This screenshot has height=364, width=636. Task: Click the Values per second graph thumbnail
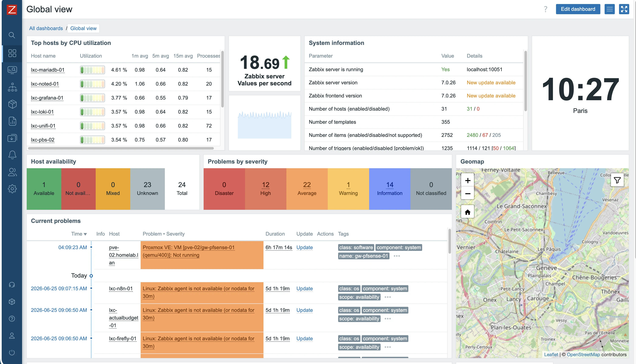[264, 125]
